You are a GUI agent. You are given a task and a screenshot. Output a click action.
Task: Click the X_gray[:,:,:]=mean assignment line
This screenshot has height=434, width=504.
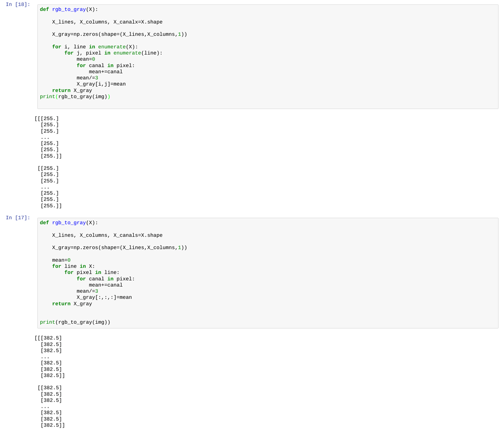[x=104, y=297]
